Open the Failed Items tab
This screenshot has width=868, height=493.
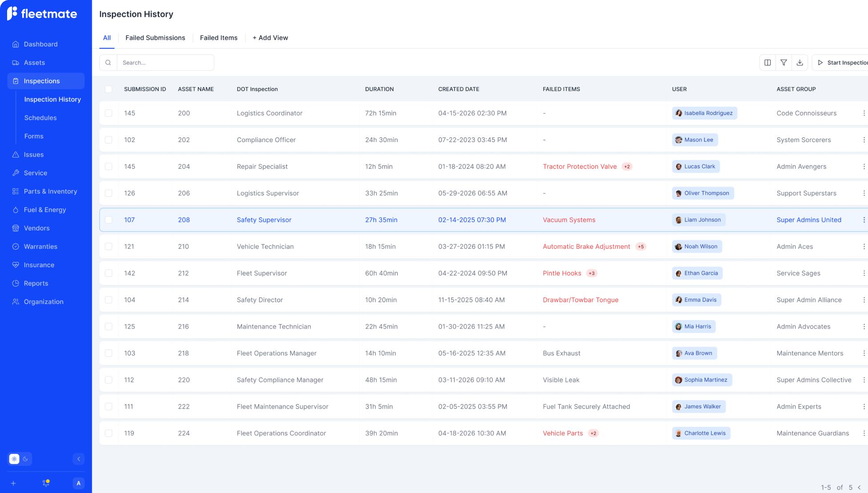tap(219, 38)
